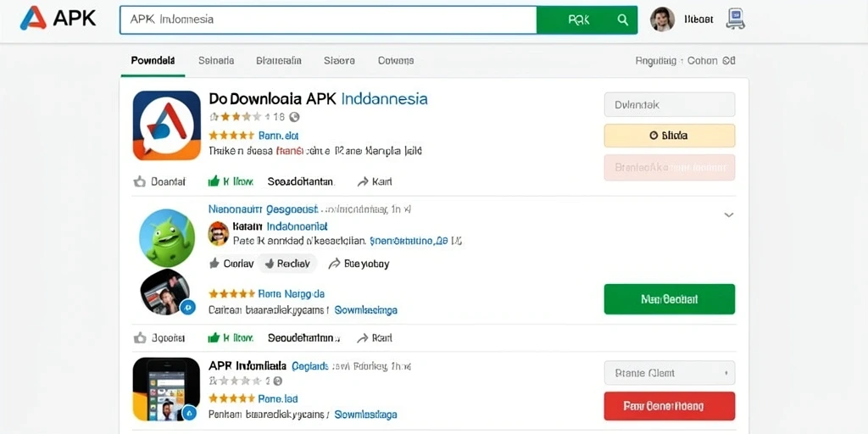
Task: Click the Pone.lad link beside stars
Action: tap(278, 398)
